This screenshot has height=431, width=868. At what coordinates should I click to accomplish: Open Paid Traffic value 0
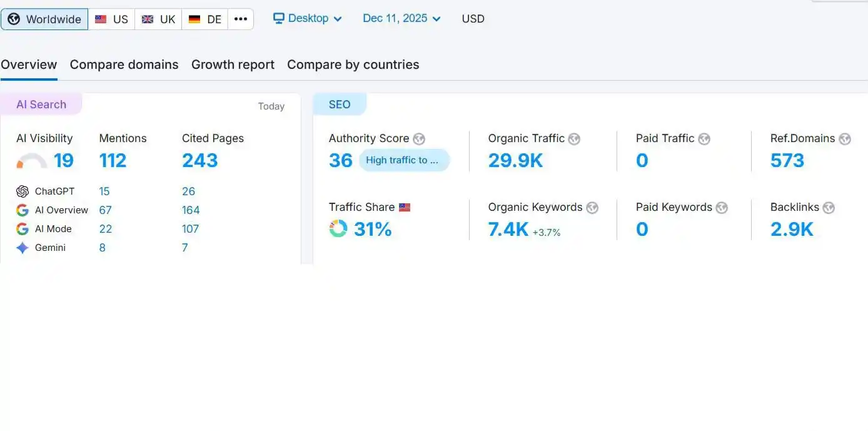(x=642, y=161)
